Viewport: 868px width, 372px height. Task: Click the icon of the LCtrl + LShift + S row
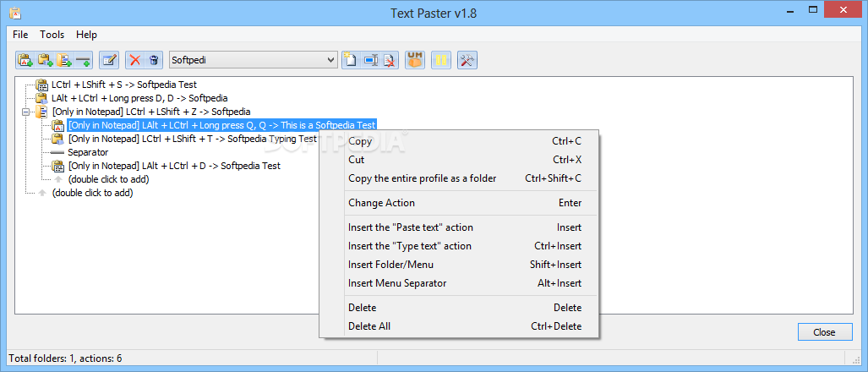(x=42, y=85)
